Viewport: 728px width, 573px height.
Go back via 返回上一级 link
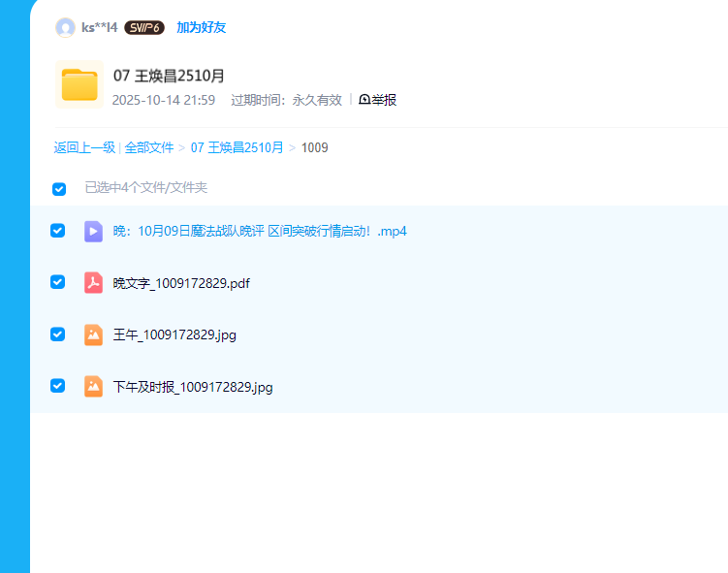84,147
